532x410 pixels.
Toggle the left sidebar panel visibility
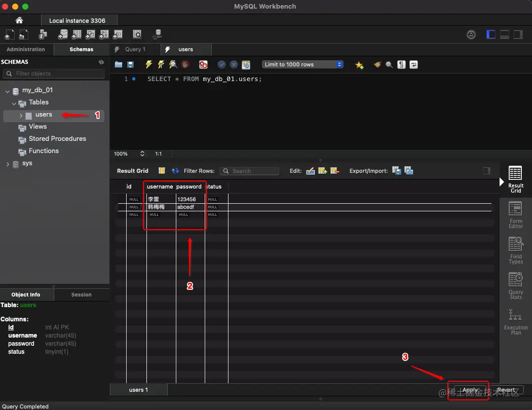(x=490, y=34)
